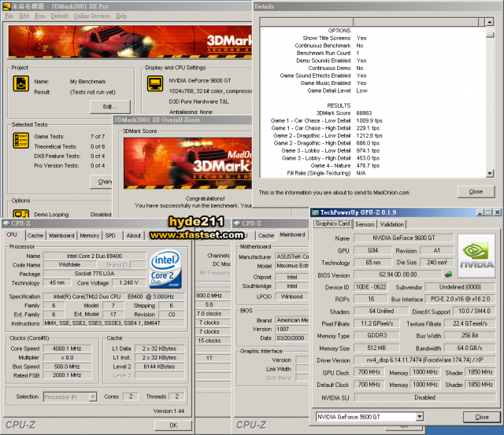The width and height of the screenshot is (504, 435).
Task: Open the Edit menu in 3DMark2001
Action: click(x=24, y=16)
